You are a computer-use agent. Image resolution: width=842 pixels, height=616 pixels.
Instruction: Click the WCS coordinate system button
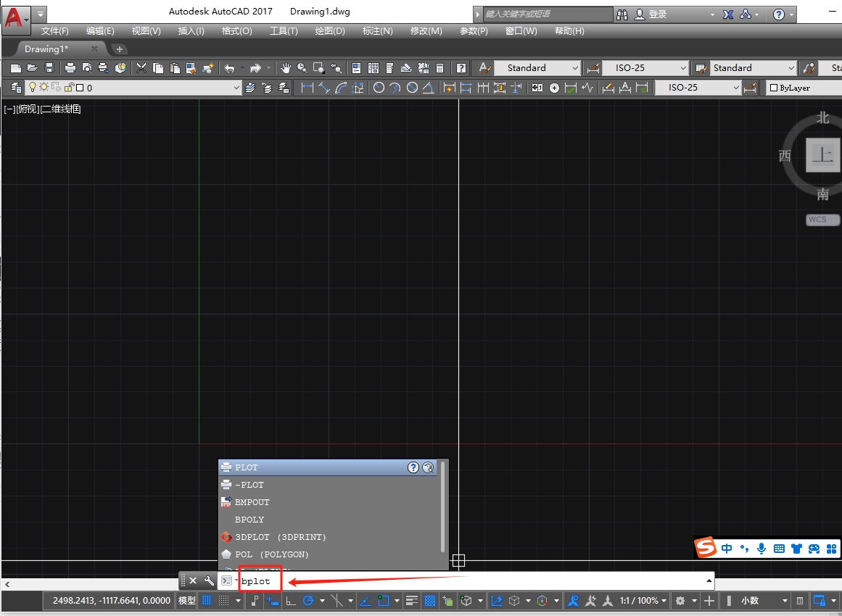tap(822, 220)
